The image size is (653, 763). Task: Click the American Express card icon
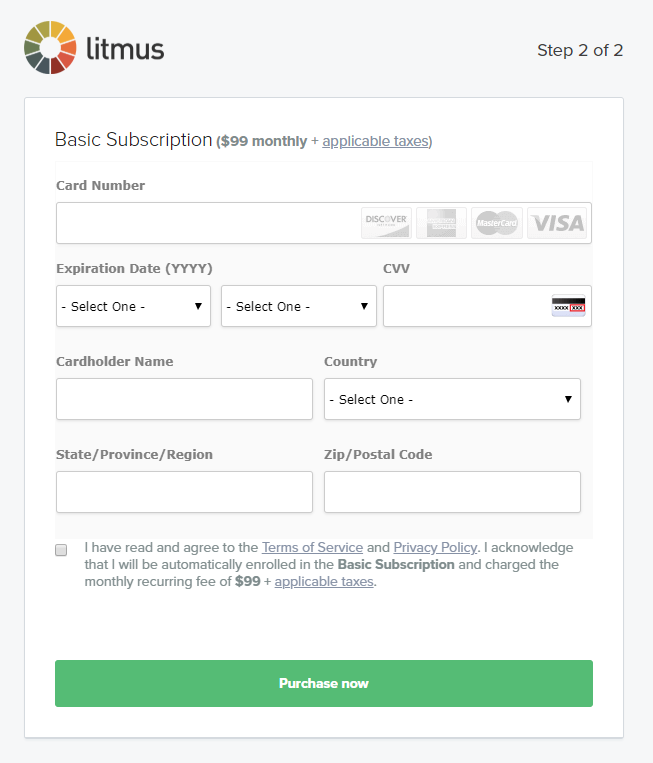441,222
